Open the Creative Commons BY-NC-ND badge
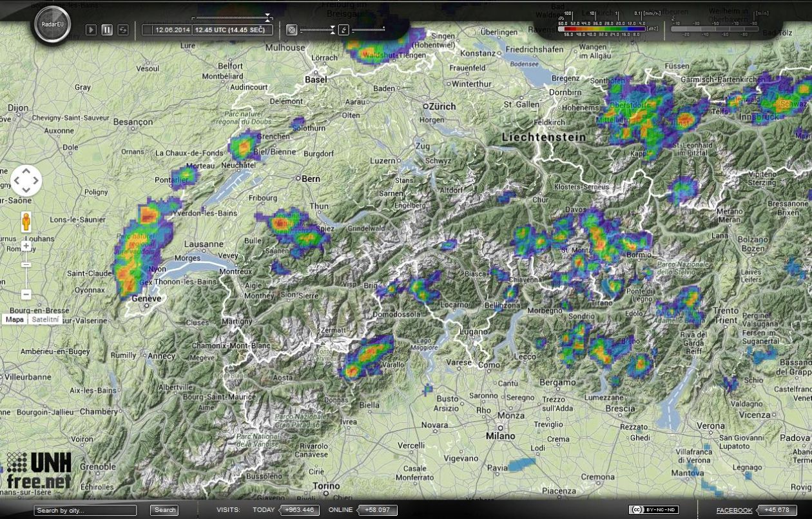Viewport: 812px width, 519px height. click(x=654, y=510)
